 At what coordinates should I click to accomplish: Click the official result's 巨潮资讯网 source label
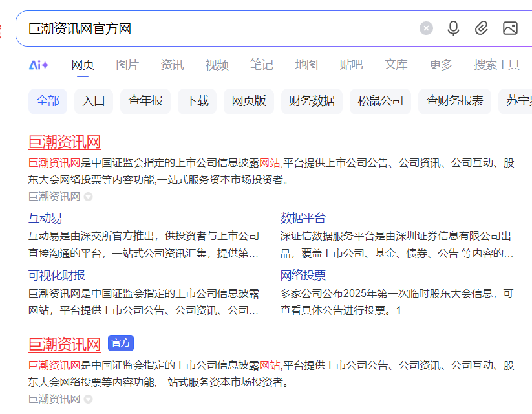click(54, 398)
